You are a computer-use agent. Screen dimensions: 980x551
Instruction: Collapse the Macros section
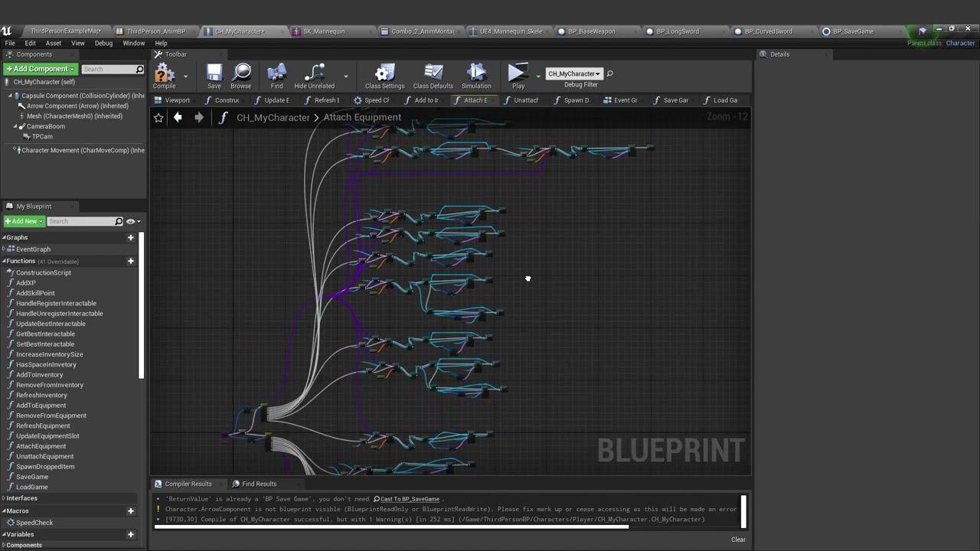(4, 510)
